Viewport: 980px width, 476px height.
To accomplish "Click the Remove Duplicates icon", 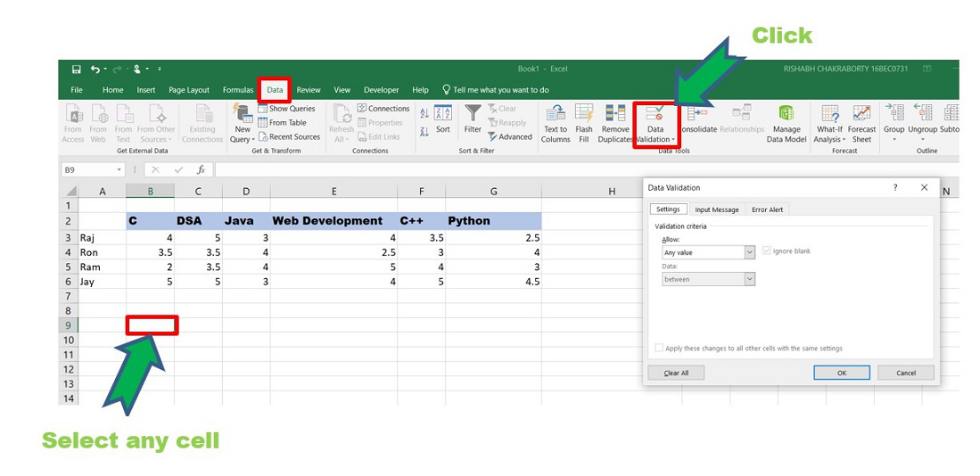I will click(x=615, y=114).
